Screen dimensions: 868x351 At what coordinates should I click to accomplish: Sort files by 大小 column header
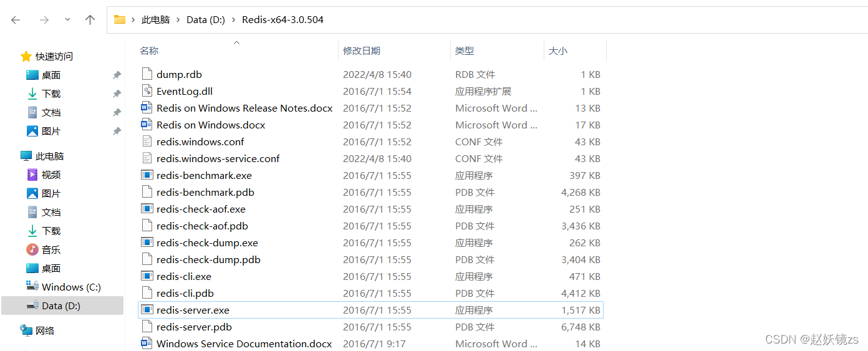557,50
